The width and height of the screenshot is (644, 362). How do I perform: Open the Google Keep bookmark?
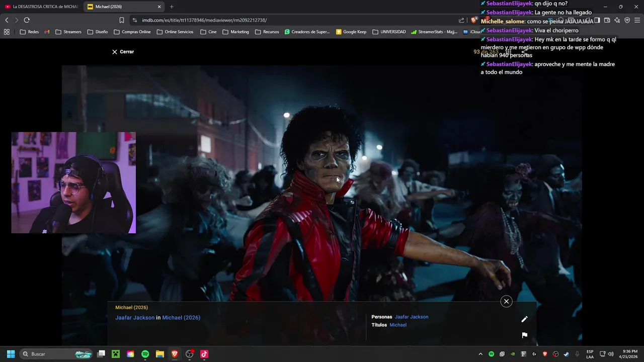(x=351, y=32)
